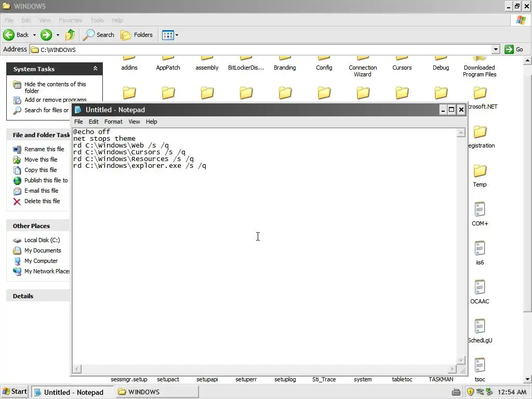Image resolution: width=532 pixels, height=399 pixels.
Task: Collapse the System Tasks panel
Action: tap(96, 69)
